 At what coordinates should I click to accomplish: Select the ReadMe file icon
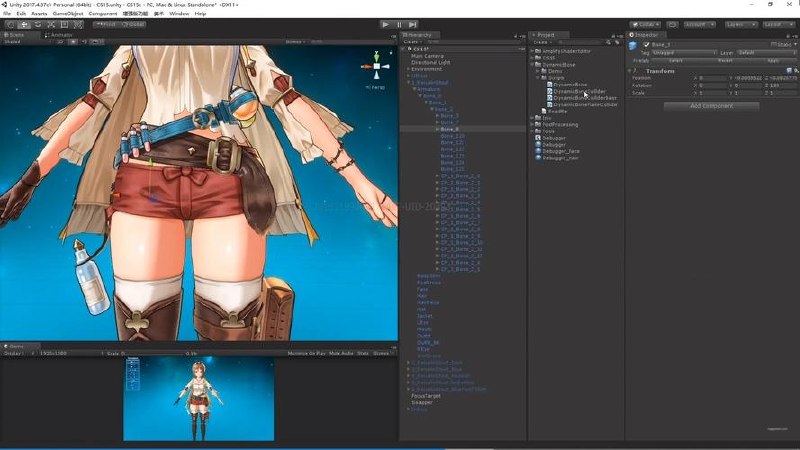(x=544, y=111)
